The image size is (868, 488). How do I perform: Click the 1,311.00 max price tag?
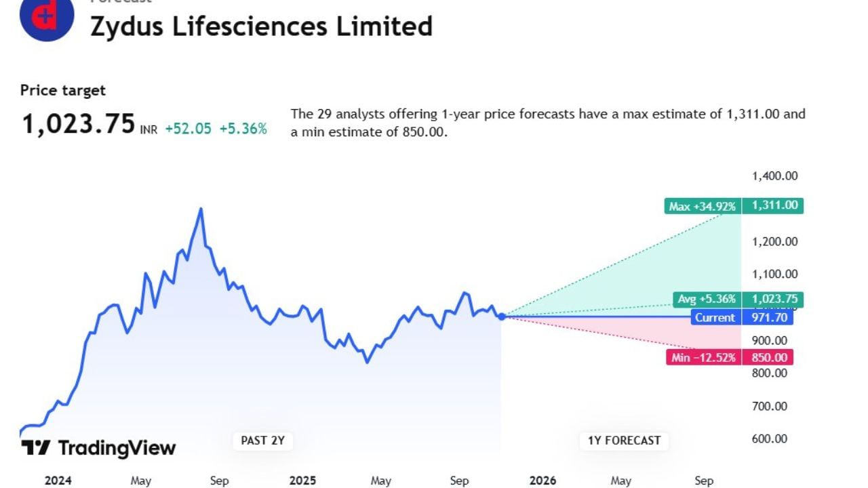(773, 205)
